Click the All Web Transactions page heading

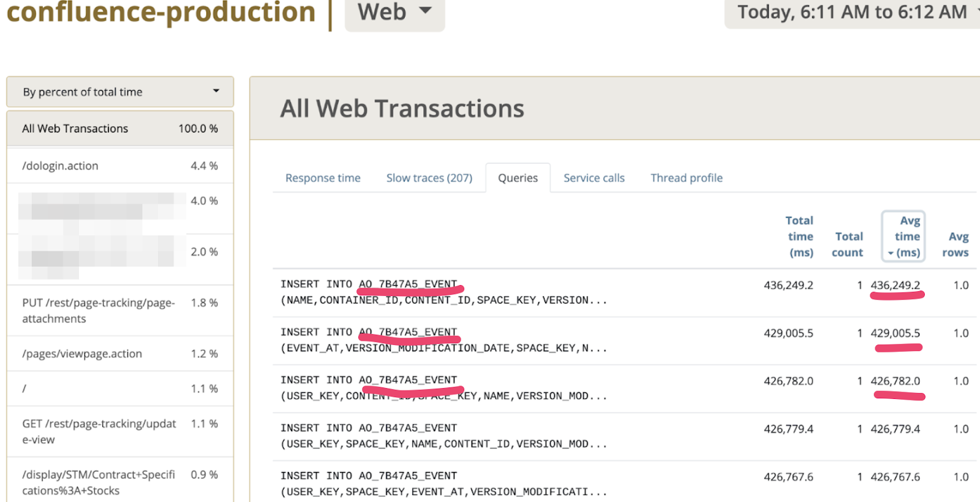click(402, 108)
